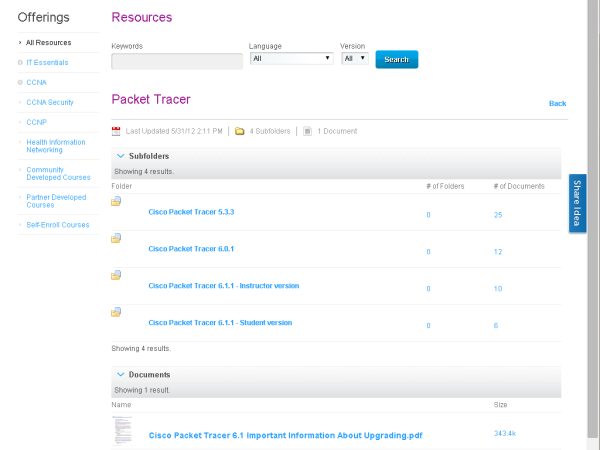Open the Language dropdown
Image resolution: width=600 pixels, height=450 pixels.
[291, 58]
